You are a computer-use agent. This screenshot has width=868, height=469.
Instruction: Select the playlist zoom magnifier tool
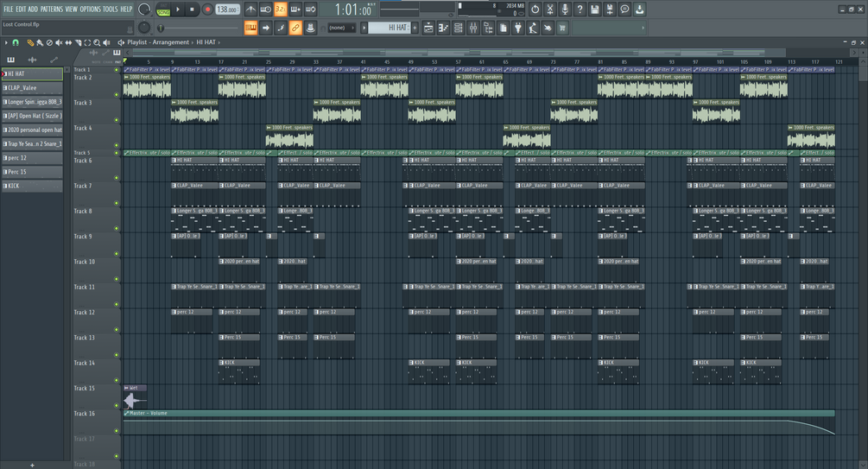pos(97,42)
